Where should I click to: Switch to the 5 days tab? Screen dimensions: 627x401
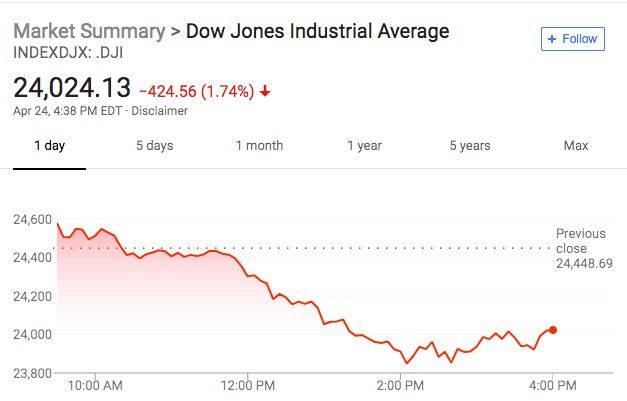154,146
